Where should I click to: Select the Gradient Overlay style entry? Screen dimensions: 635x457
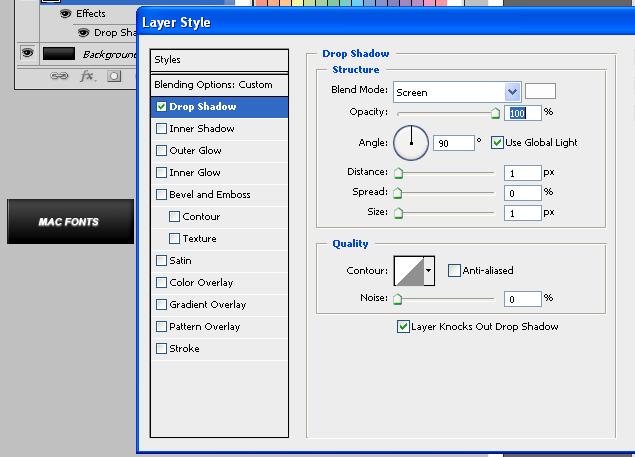click(207, 305)
